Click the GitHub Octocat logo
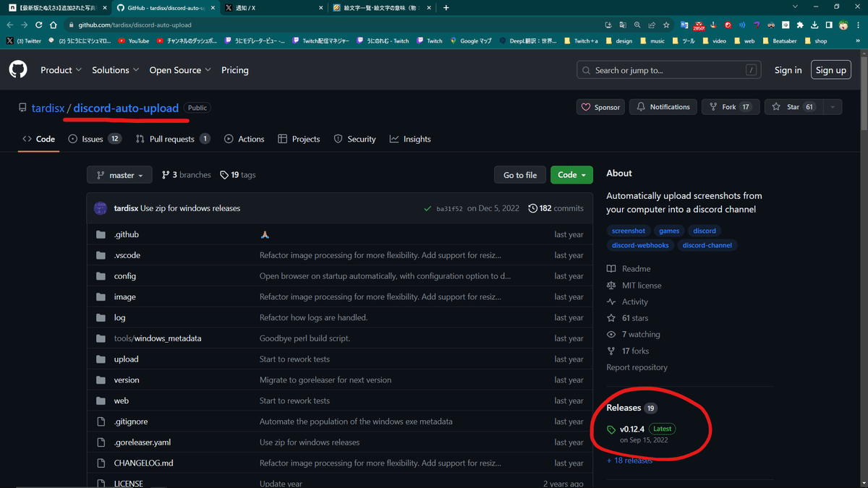Image resolution: width=868 pixels, height=488 pixels. pyautogui.click(x=18, y=69)
